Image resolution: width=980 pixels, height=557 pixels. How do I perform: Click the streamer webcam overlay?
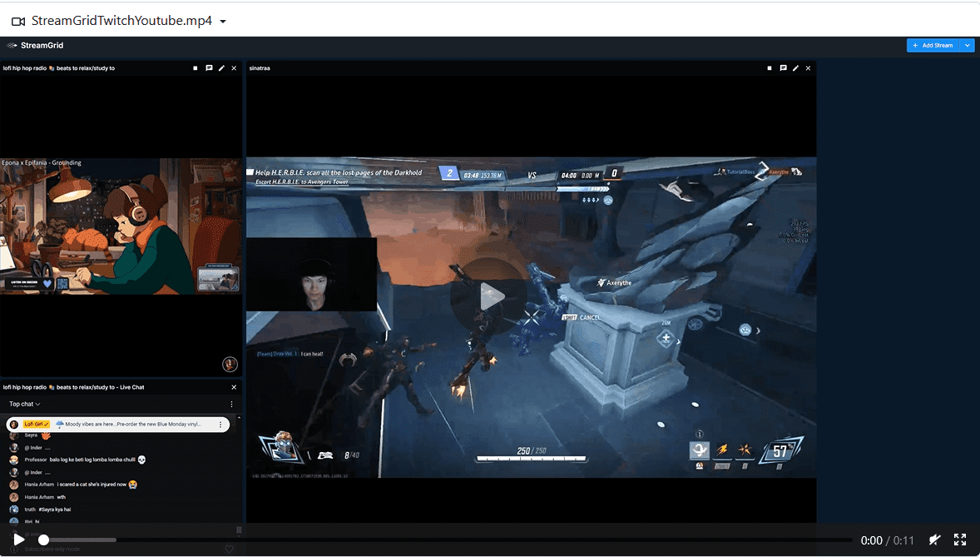(x=312, y=274)
